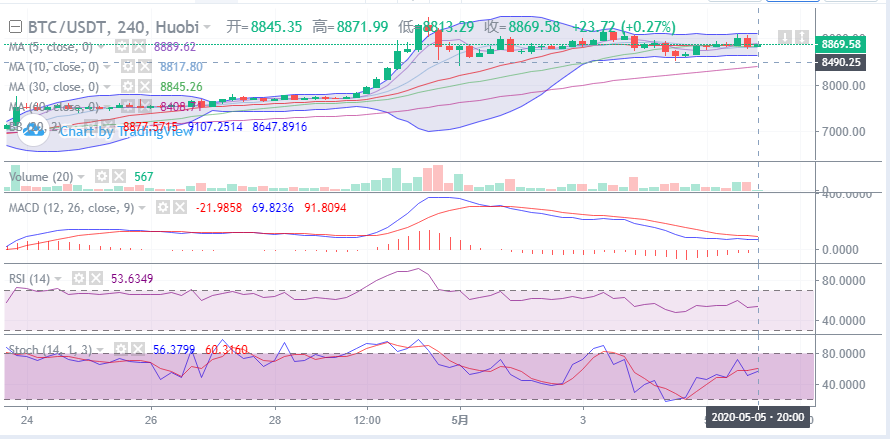
Task: Click the 12:00 time axis label
Action: point(367,421)
